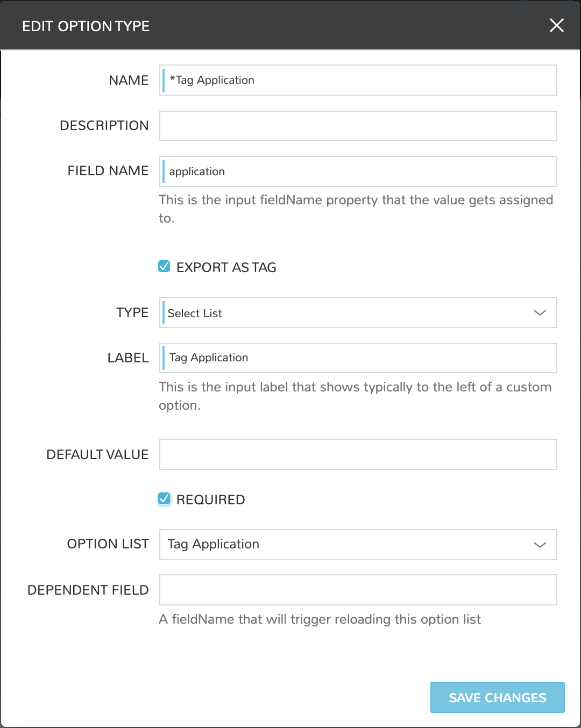Click the EDIT OPTION TYPE dialog title
The width and height of the screenshot is (581, 728).
[86, 26]
